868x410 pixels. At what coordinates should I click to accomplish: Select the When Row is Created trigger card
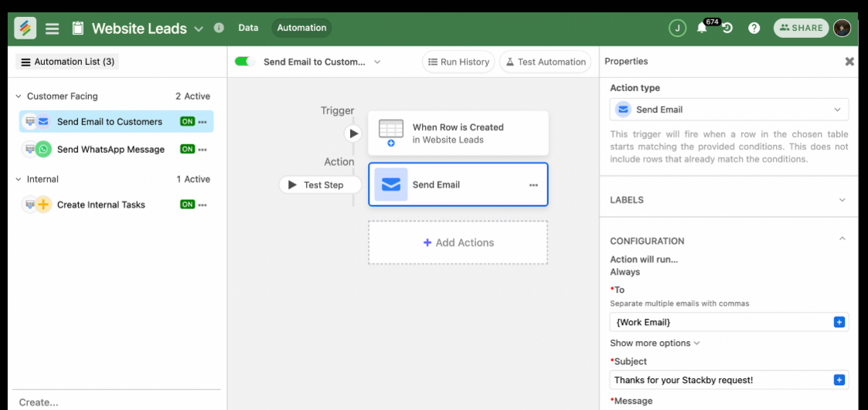point(458,134)
